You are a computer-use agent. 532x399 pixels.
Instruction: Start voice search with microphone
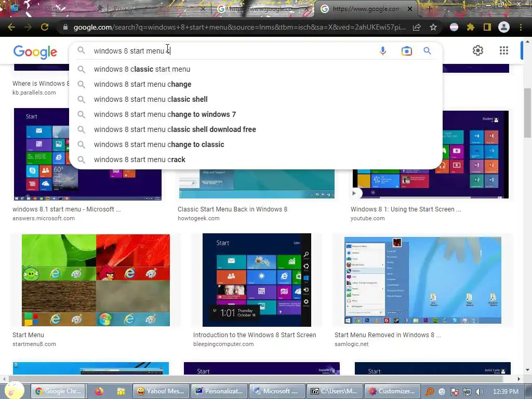click(x=383, y=51)
